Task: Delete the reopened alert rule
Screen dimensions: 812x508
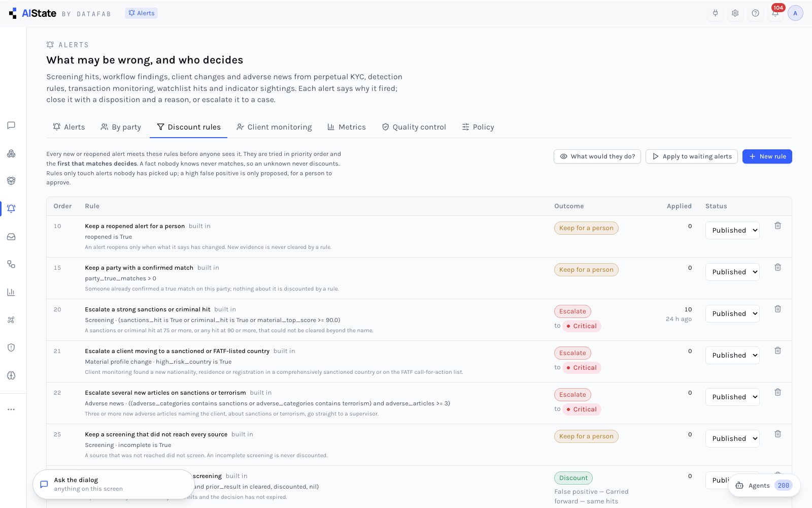Action: tap(777, 226)
